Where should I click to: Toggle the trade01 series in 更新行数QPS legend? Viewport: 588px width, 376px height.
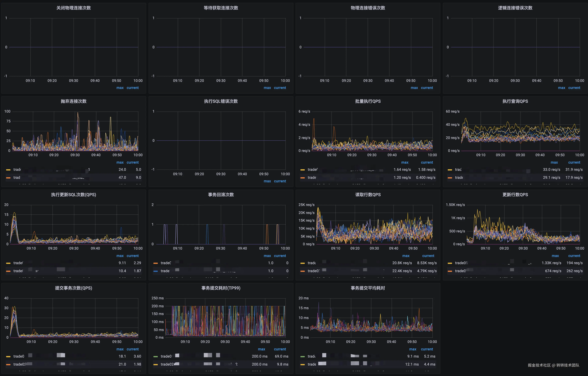[x=461, y=263]
